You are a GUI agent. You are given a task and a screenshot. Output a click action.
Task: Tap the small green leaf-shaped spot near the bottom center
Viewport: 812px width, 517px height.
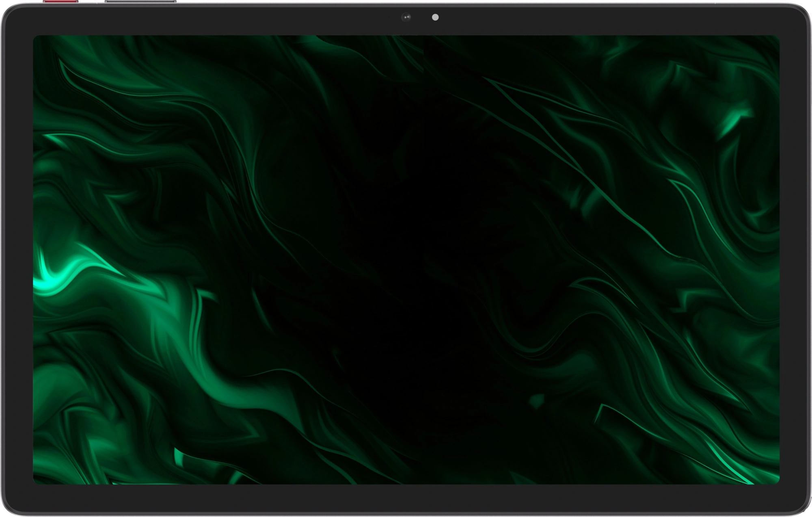(537, 400)
